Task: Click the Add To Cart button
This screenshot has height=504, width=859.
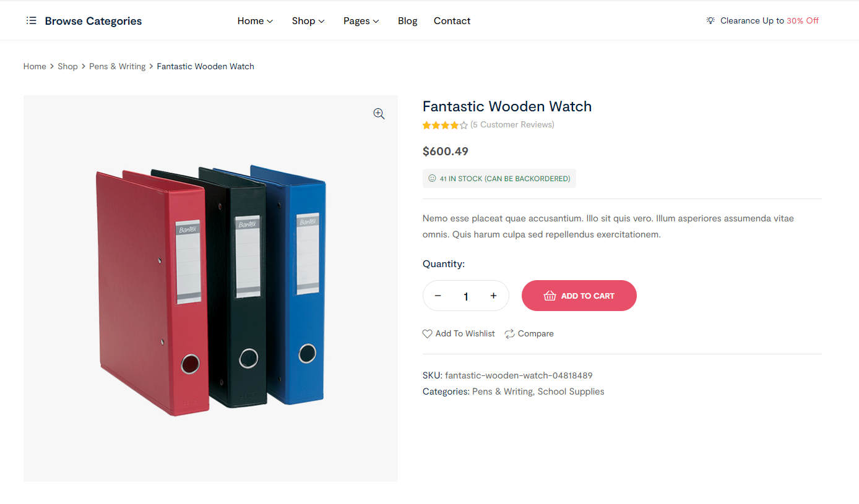Action: tap(579, 296)
